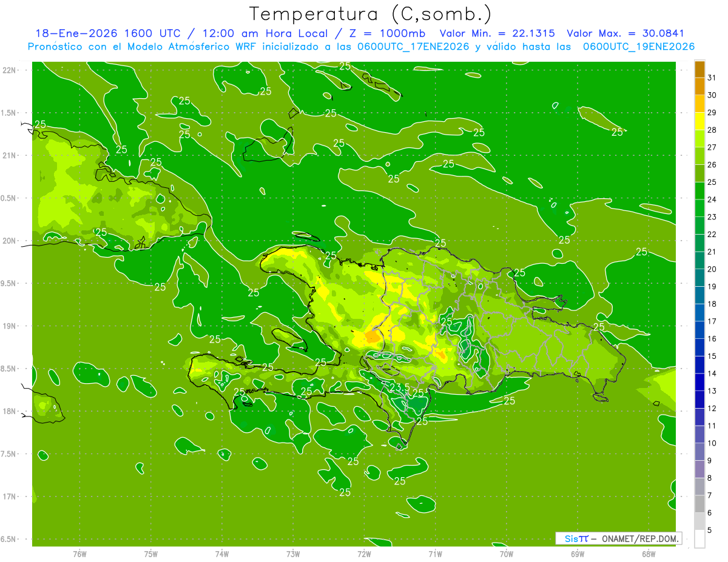Screen dimensions: 728x562
Task: Select the purple legend swatch between 9 and 10
Action: click(x=699, y=452)
